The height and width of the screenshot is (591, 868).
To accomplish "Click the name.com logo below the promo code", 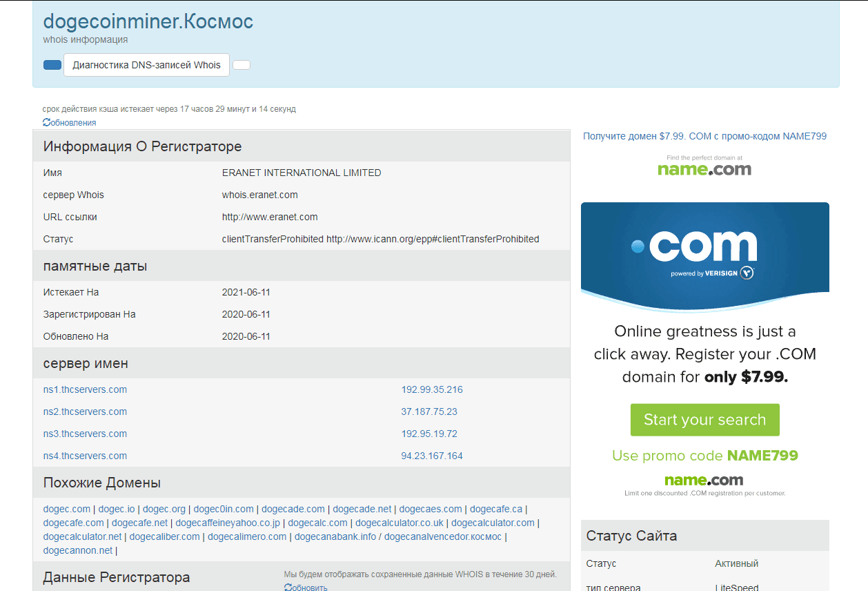I will point(704,480).
